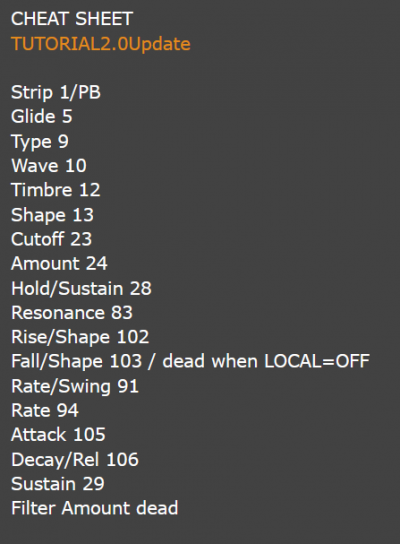Image resolution: width=400 pixels, height=544 pixels.
Task: Select the Type 9 entry
Action: click(x=40, y=142)
